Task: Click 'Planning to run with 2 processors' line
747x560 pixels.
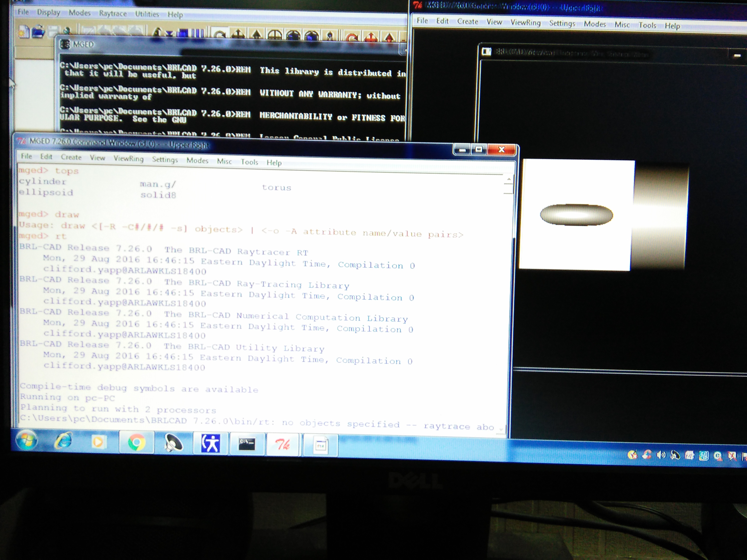Action: coord(118,409)
